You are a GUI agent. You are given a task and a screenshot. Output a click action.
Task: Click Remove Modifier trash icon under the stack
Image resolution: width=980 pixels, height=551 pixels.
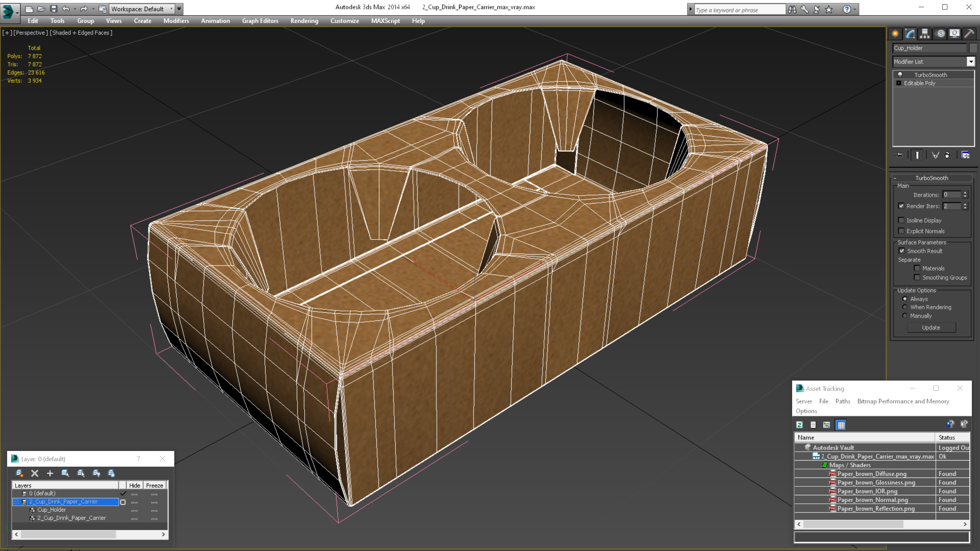coord(948,155)
